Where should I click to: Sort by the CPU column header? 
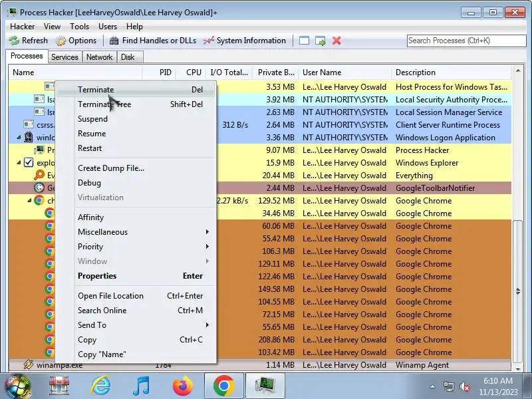coord(191,72)
